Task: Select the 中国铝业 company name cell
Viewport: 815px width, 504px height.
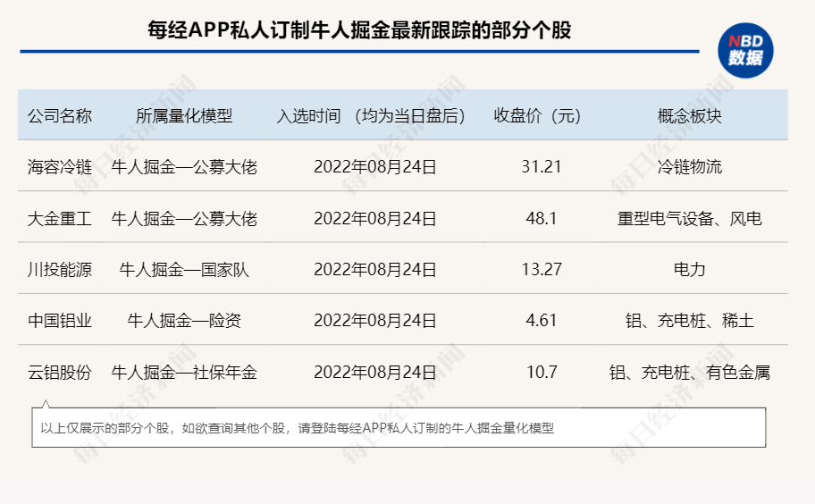Action: coord(60,321)
